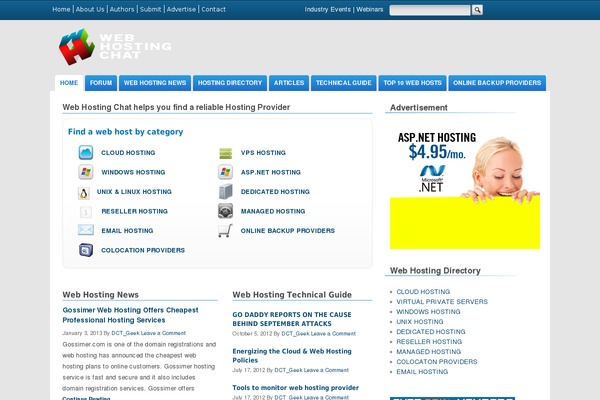This screenshot has height=400, width=600.
Task: Open Energizing the Cloud article
Action: click(292, 356)
